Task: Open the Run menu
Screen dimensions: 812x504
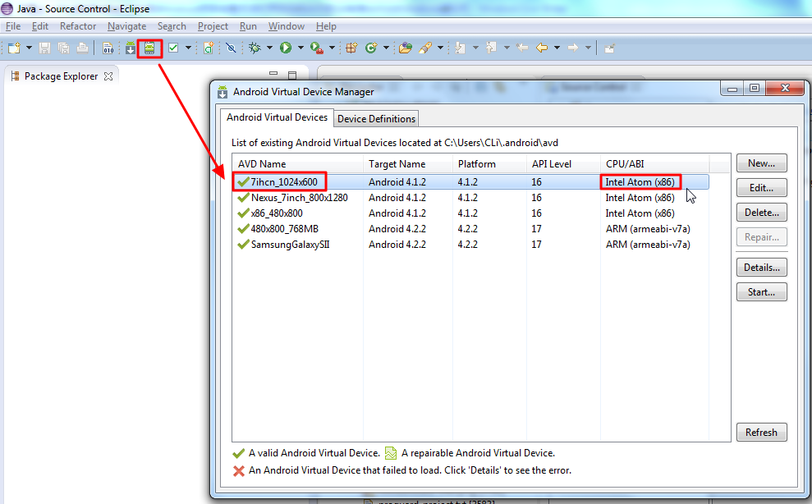Action: pos(248,26)
